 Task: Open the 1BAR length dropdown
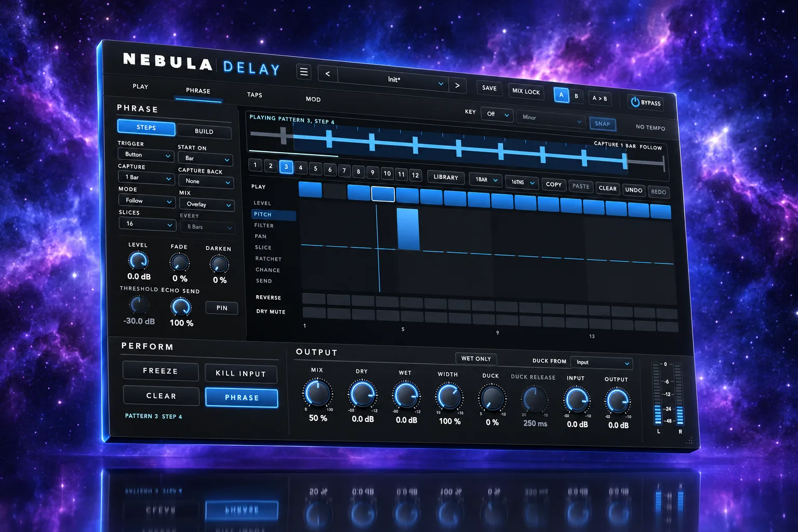tap(486, 180)
